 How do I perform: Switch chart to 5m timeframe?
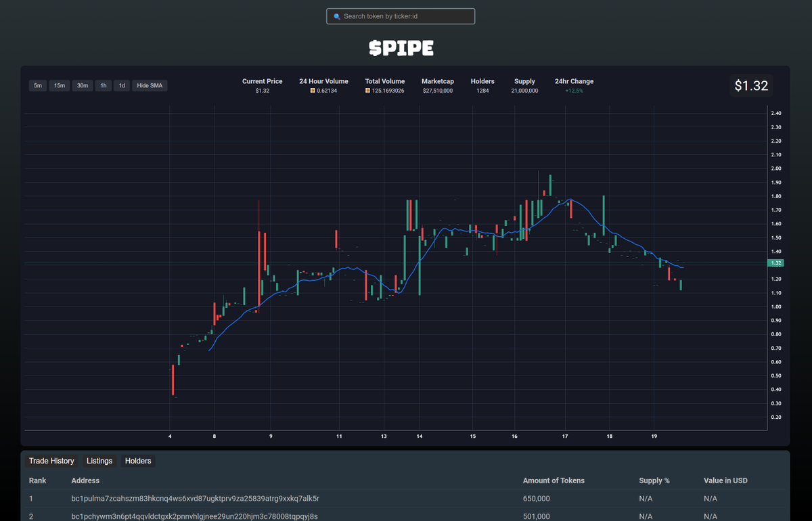(38, 85)
